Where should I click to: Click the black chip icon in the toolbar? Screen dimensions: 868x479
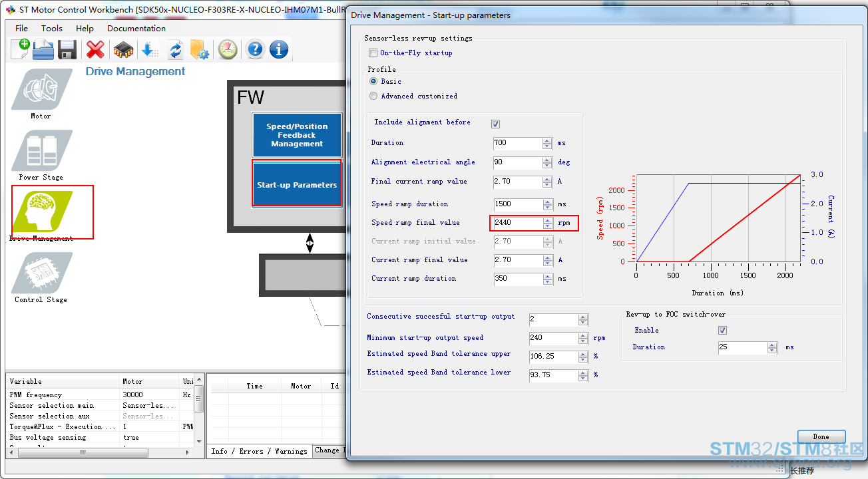[x=123, y=49]
